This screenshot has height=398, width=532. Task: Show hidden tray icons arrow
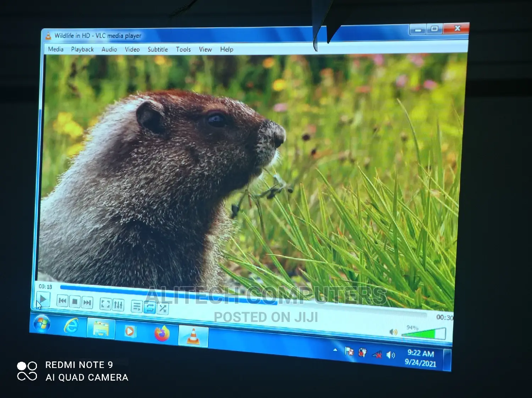point(335,350)
